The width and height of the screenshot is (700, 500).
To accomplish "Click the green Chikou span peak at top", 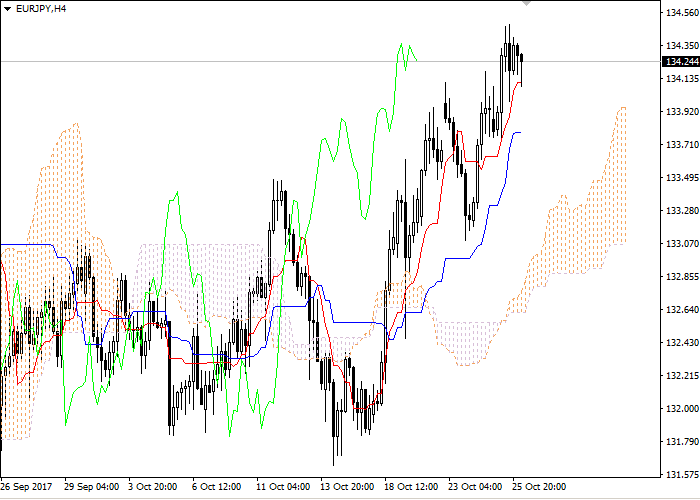I will pos(401,44).
